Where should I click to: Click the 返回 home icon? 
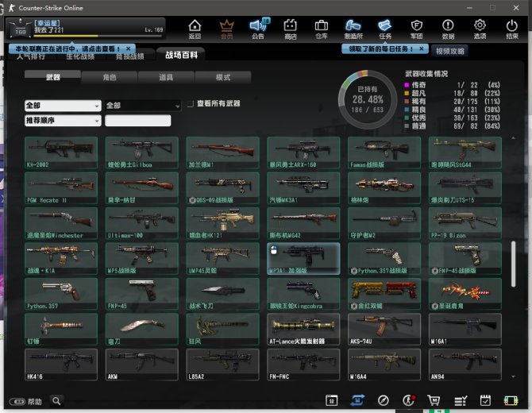195,29
